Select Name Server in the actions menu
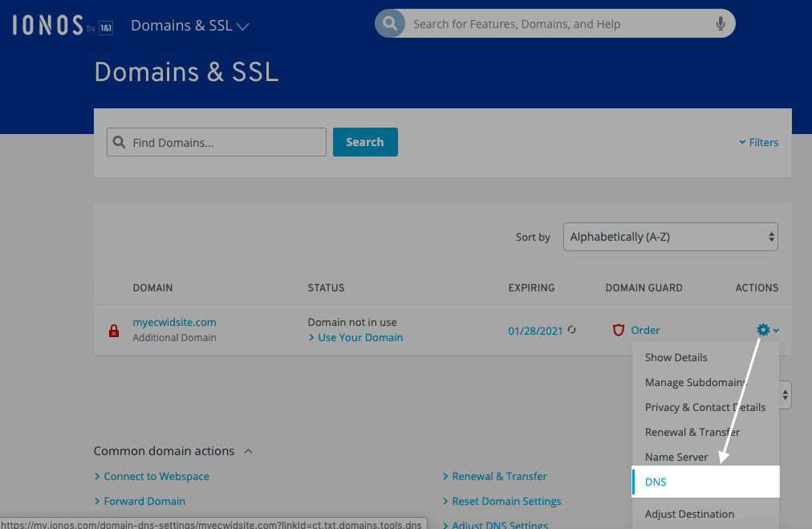 coord(676,456)
